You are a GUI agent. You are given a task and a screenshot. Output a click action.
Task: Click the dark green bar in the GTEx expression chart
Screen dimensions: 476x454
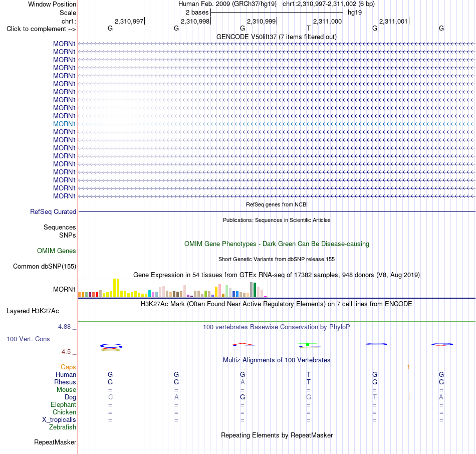pyautogui.click(x=255, y=290)
